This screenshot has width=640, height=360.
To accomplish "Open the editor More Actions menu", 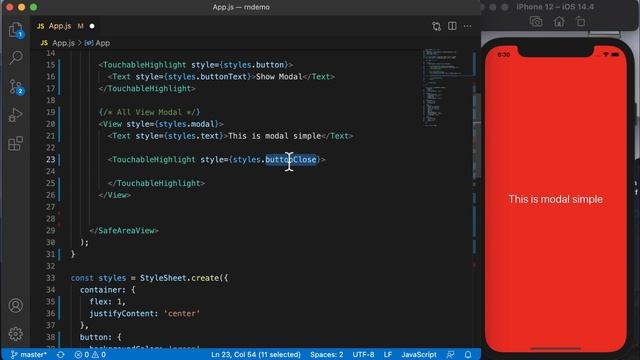I will coord(467,26).
